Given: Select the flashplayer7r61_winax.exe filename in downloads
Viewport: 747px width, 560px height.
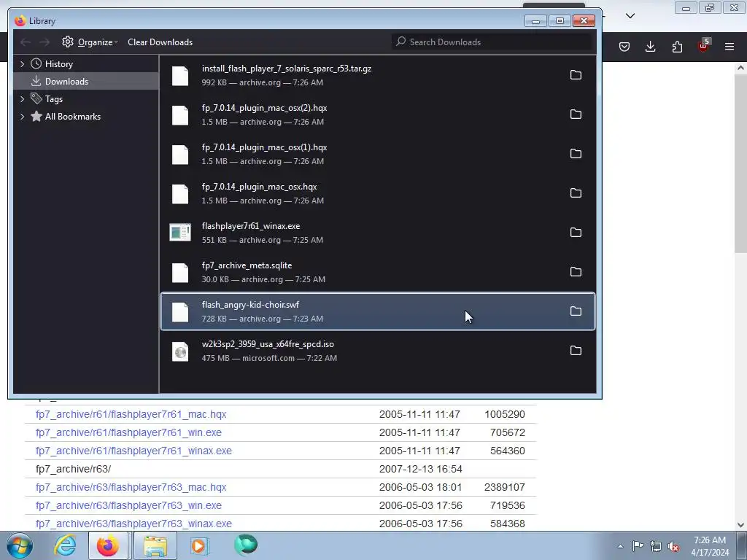Looking at the screenshot, I should click(251, 226).
